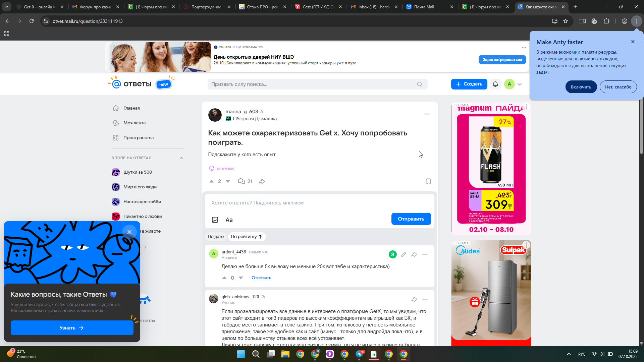Click the search magnifier icon in the search bar

point(420,84)
